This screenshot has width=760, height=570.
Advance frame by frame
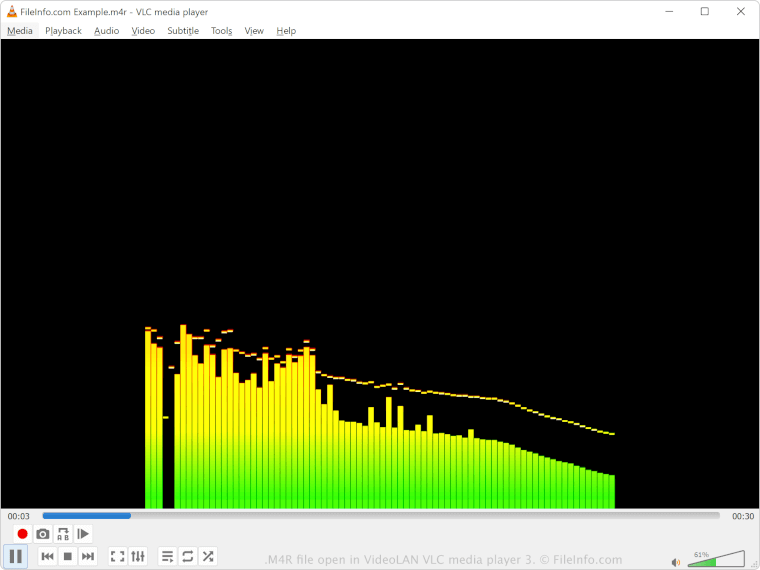(84, 534)
